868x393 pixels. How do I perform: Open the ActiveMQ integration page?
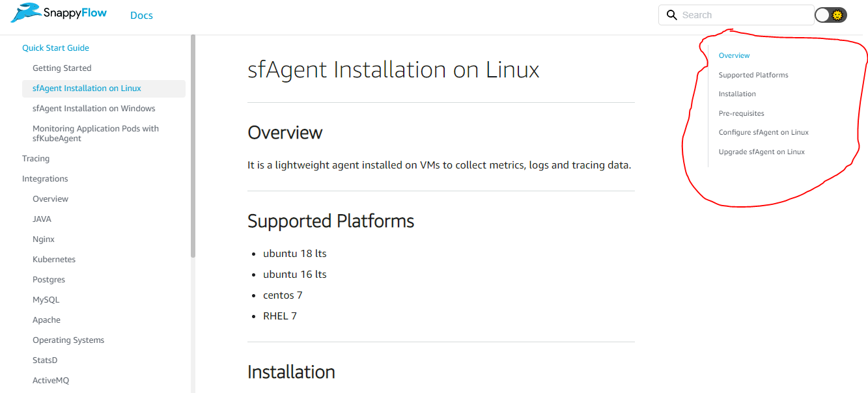click(x=51, y=381)
